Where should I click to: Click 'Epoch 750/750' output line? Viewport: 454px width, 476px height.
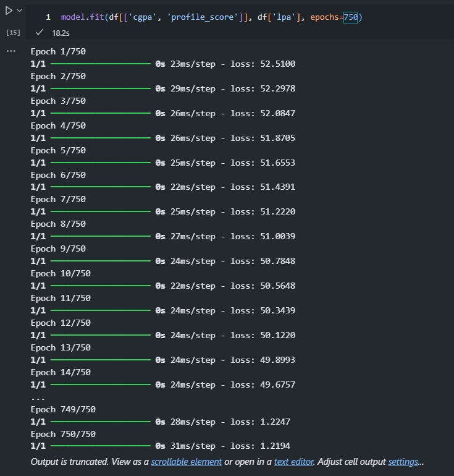pyautogui.click(x=63, y=434)
